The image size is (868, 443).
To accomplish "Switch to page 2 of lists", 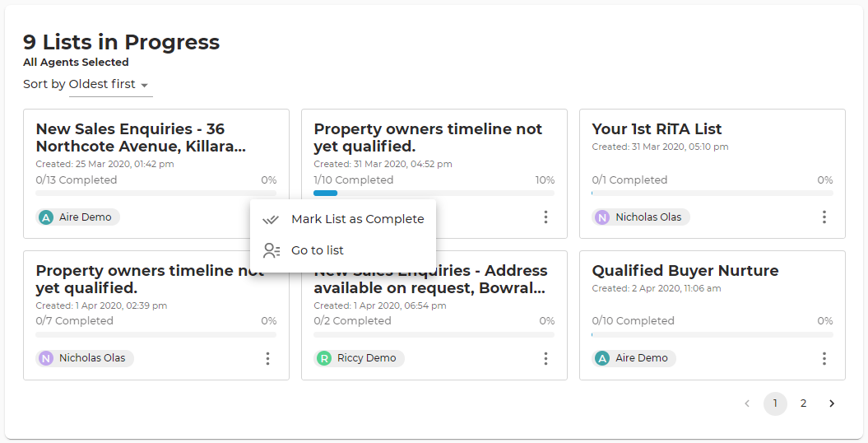I will pos(803,403).
